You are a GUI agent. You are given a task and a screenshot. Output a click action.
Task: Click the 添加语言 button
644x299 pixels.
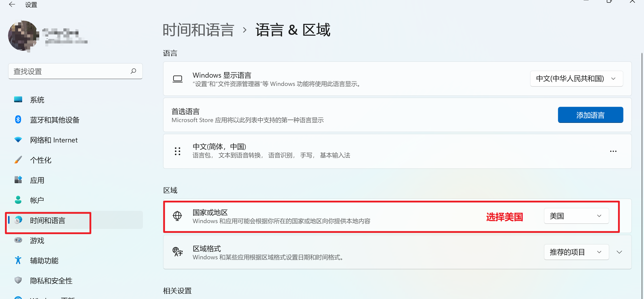pos(590,115)
